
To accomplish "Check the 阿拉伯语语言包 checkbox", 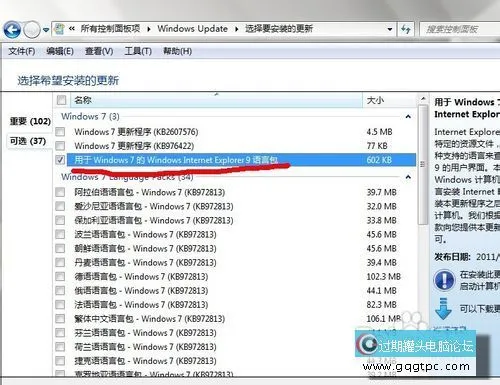I will pyautogui.click(x=60, y=192).
